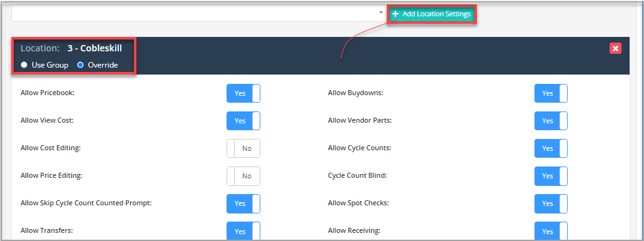Click the '3 - Cobleskill' location name

pos(95,48)
